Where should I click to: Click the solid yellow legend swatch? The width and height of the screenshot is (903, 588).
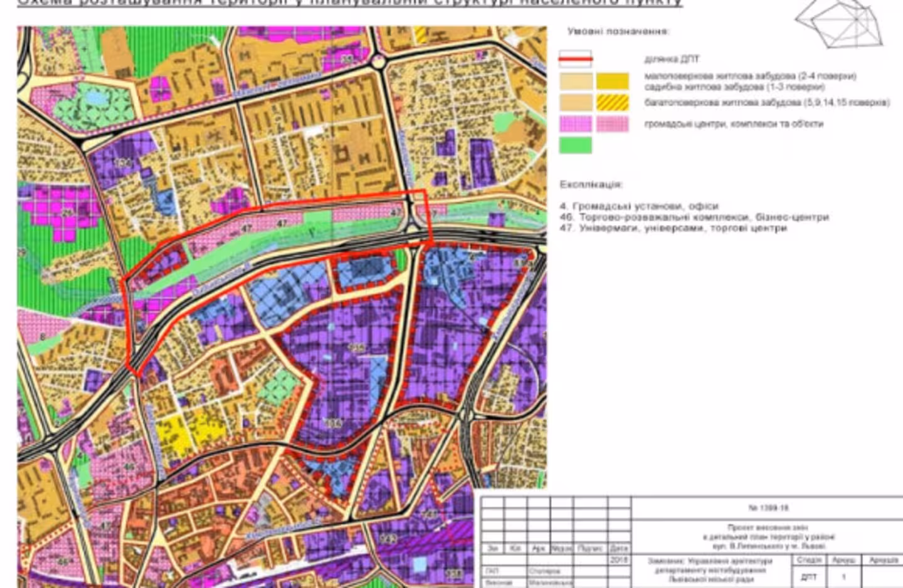[x=612, y=81]
